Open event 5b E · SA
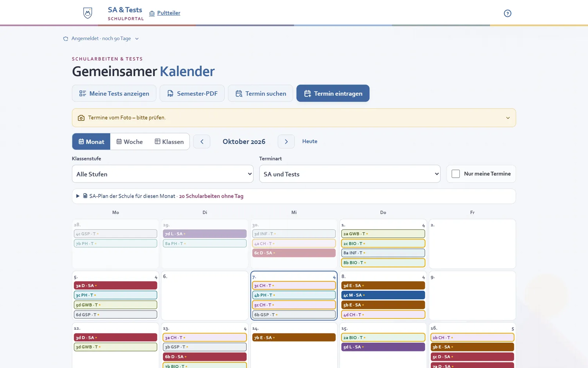588x368 pixels. pos(383,305)
